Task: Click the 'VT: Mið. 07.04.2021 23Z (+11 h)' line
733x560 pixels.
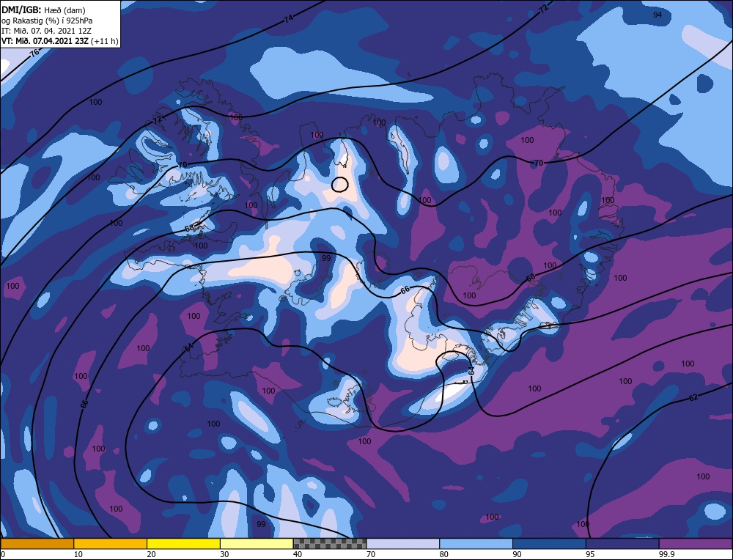Action: point(59,41)
